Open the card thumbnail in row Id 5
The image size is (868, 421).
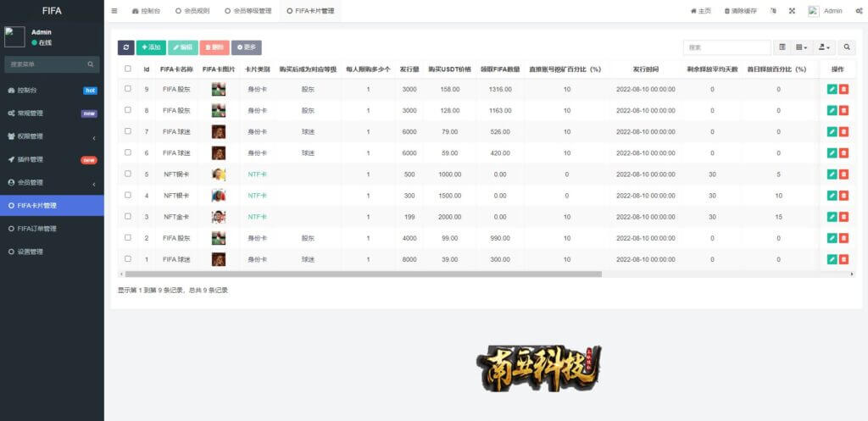click(219, 174)
